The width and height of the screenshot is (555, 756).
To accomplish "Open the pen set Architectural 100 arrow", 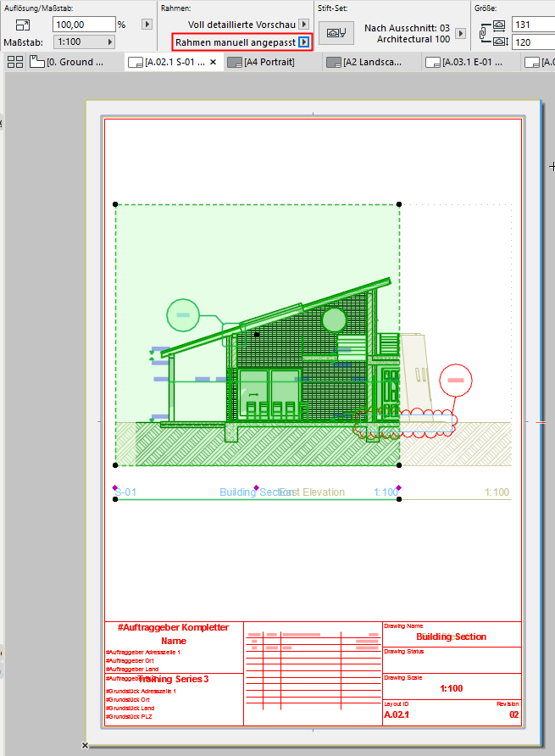I will click(460, 33).
